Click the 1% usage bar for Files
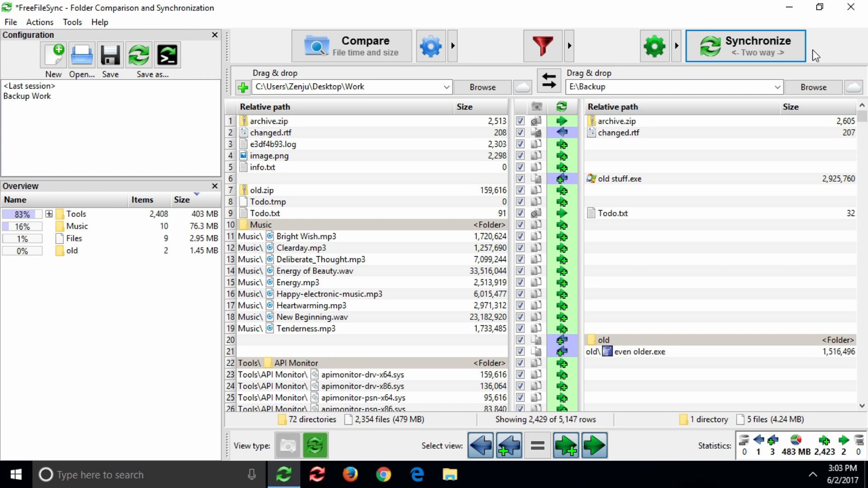 click(22, 238)
